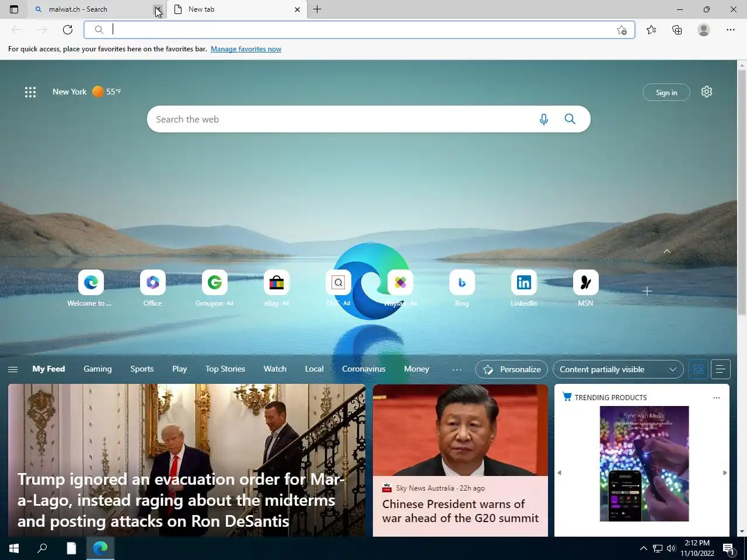Open the Manage favorites now link
This screenshot has height=560, width=747.
point(246,49)
